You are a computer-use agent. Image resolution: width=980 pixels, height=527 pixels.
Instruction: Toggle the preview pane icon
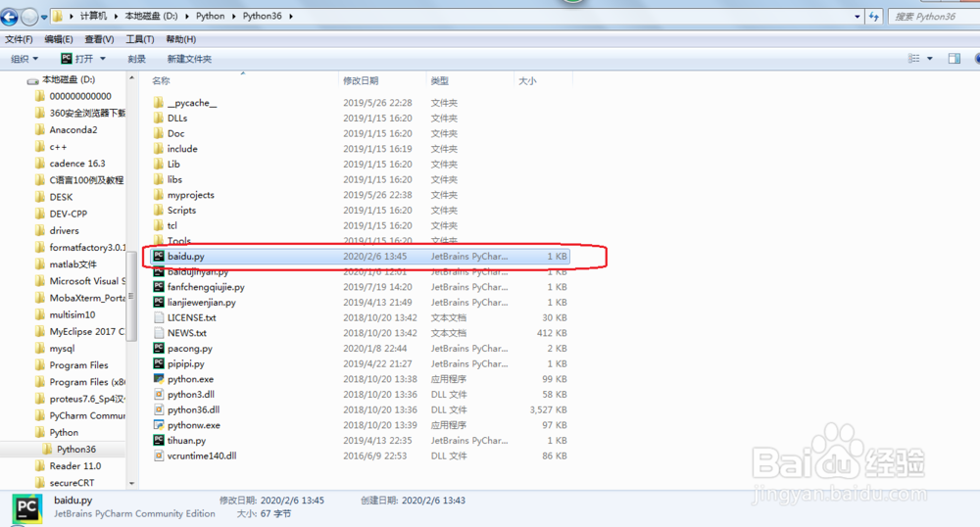pos(954,59)
